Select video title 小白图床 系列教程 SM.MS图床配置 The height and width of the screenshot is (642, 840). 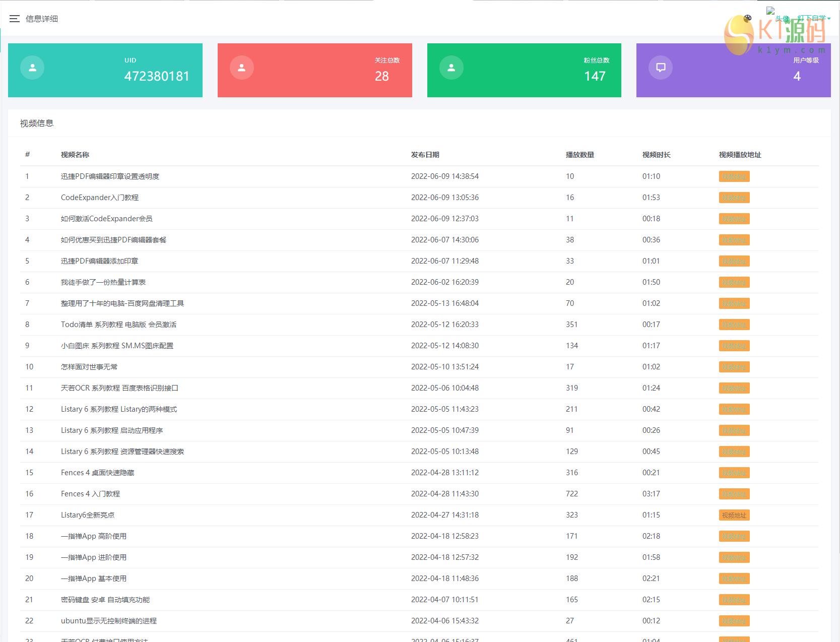pyautogui.click(x=117, y=346)
